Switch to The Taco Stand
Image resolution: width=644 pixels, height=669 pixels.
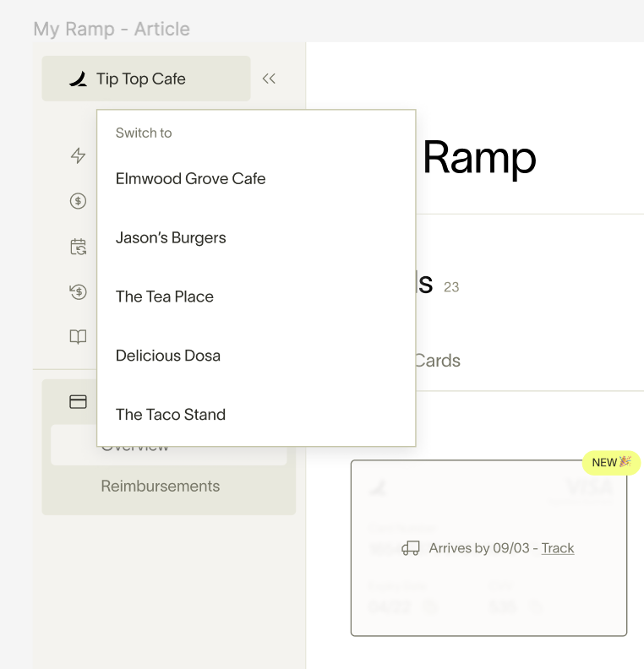click(256, 414)
